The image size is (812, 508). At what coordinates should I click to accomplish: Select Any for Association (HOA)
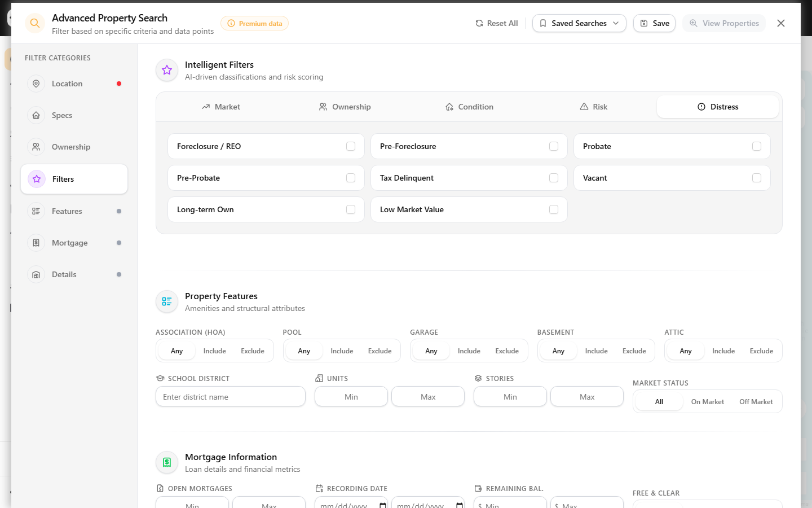pos(177,351)
